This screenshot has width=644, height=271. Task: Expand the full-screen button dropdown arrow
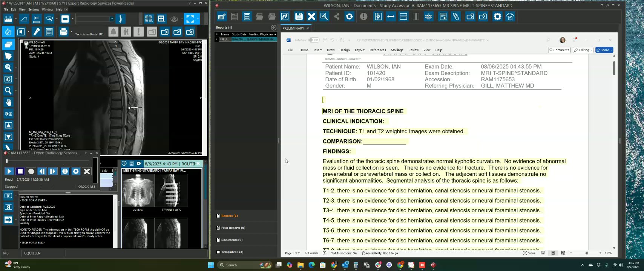point(198,19)
